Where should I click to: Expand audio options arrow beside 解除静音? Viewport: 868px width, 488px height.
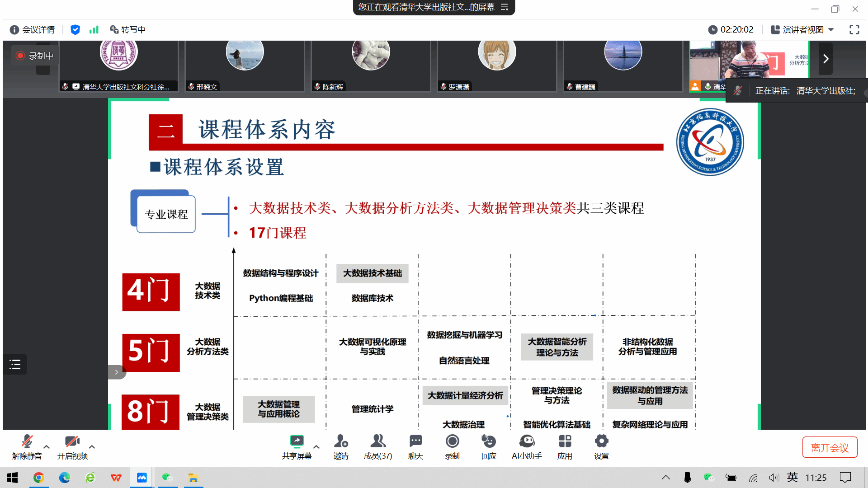point(47,447)
